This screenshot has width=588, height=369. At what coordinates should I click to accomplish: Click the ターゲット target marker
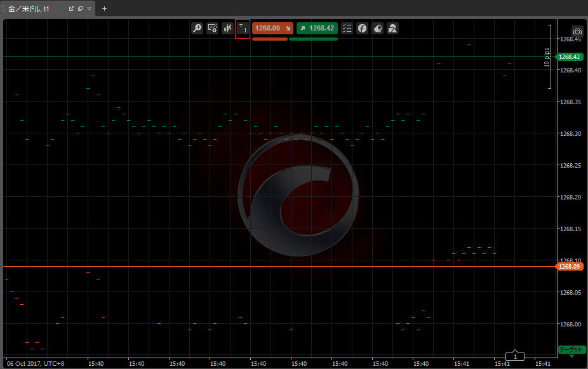click(571, 349)
